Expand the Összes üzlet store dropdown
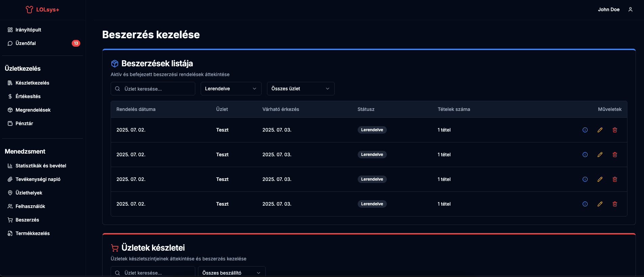644x277 pixels. tap(301, 89)
